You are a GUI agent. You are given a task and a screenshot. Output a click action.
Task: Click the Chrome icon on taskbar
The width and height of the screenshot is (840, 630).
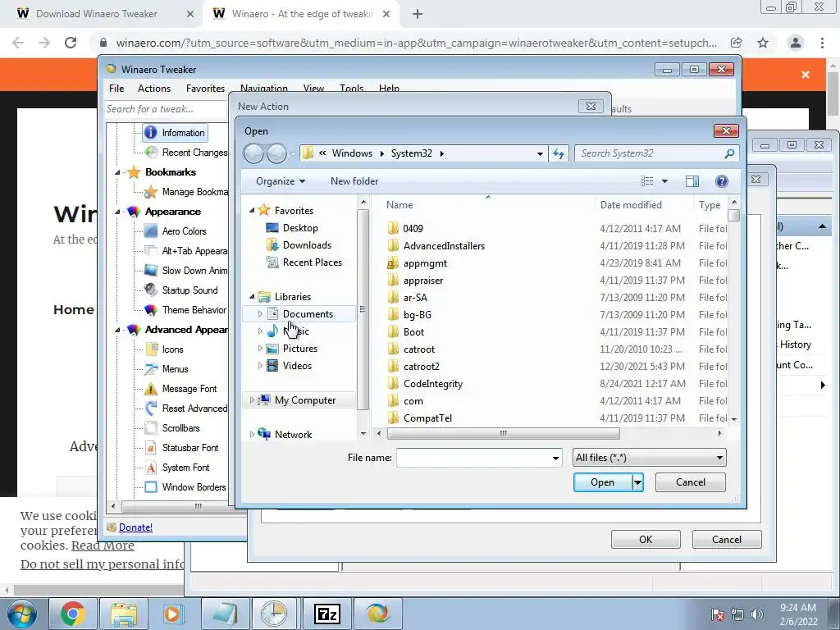73,614
